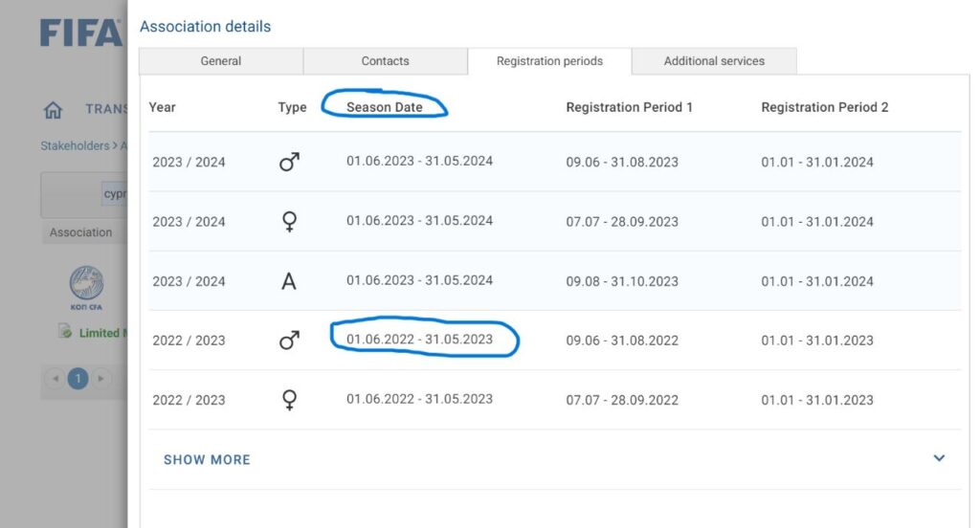Click the Stakeholders breadcrumb link

pyautogui.click(x=75, y=146)
